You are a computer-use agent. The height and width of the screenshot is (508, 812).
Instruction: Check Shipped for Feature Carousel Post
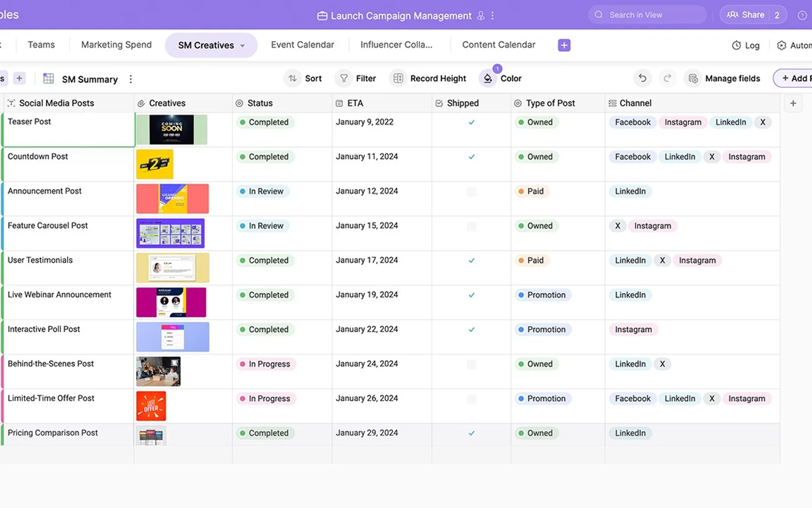point(471,226)
